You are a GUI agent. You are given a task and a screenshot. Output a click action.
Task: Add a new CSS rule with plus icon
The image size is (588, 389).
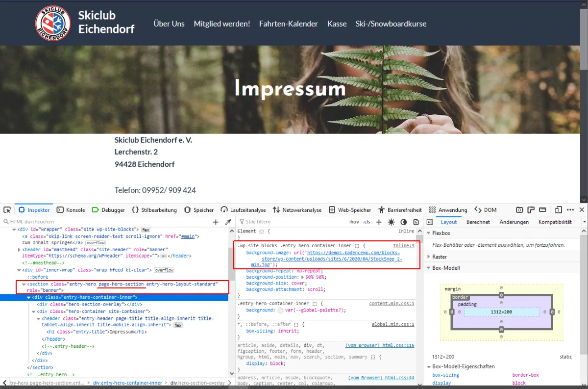click(x=379, y=222)
